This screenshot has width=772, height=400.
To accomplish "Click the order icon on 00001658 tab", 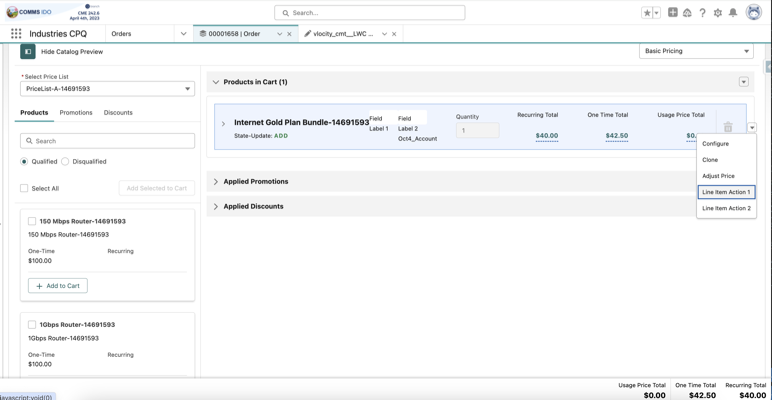I will 202,33.
